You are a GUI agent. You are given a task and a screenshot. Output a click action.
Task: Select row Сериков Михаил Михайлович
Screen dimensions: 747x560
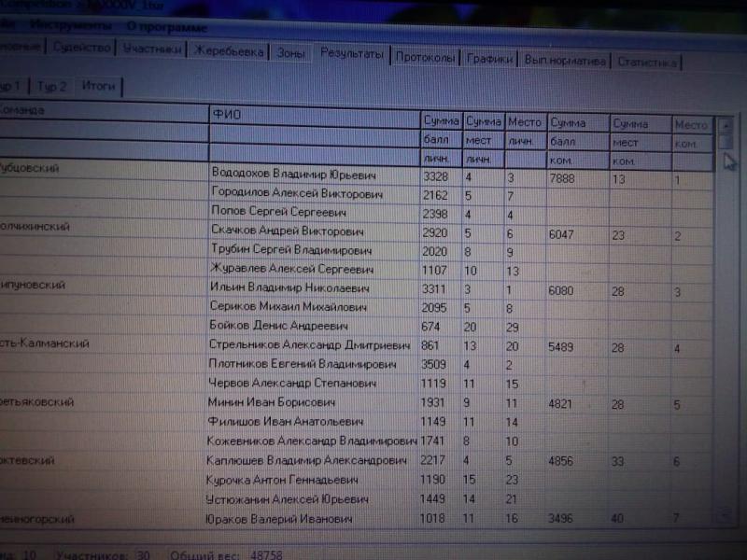[289, 306]
